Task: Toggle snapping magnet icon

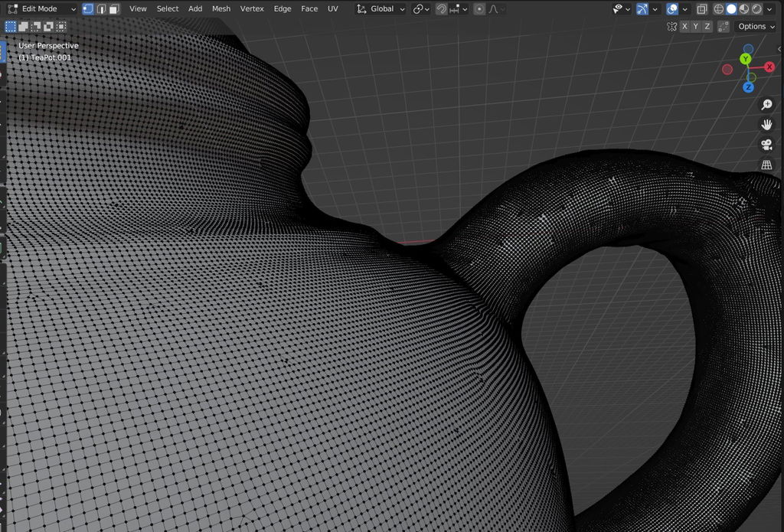Action: (x=441, y=9)
